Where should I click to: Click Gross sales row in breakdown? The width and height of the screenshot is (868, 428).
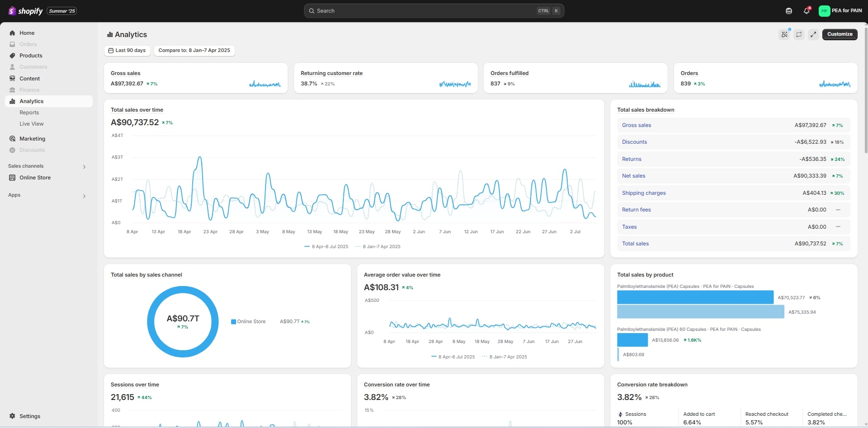click(734, 125)
